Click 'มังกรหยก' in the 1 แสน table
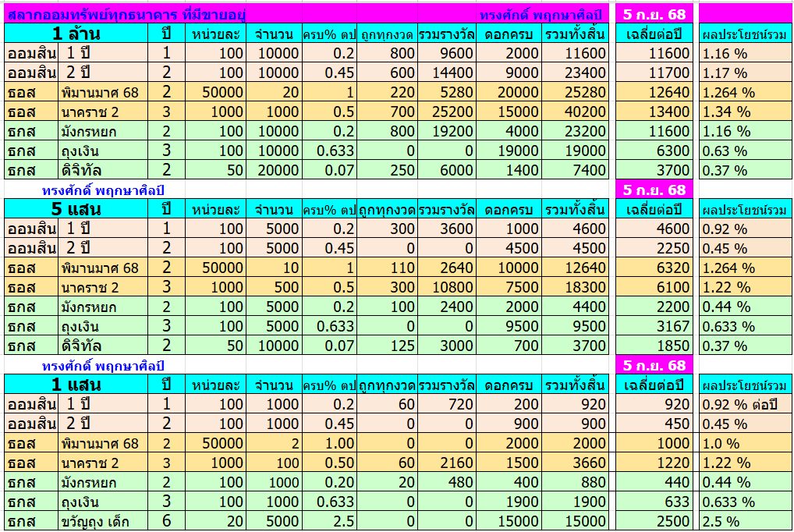This screenshot has width=794, height=532. 103,482
